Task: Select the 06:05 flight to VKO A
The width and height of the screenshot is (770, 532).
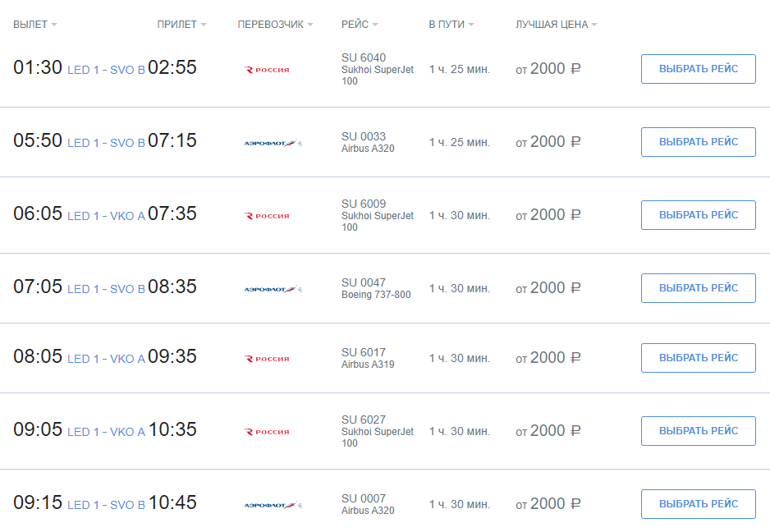Action: tap(699, 215)
